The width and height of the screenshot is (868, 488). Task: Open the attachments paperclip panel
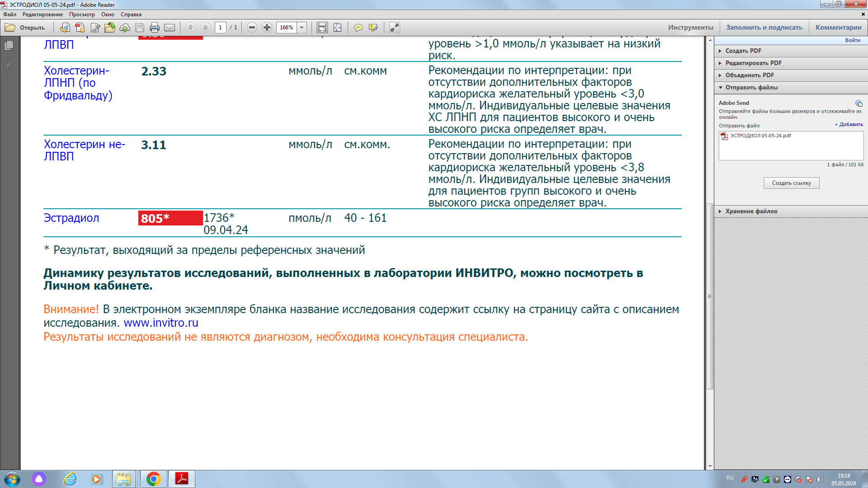pos(9,65)
